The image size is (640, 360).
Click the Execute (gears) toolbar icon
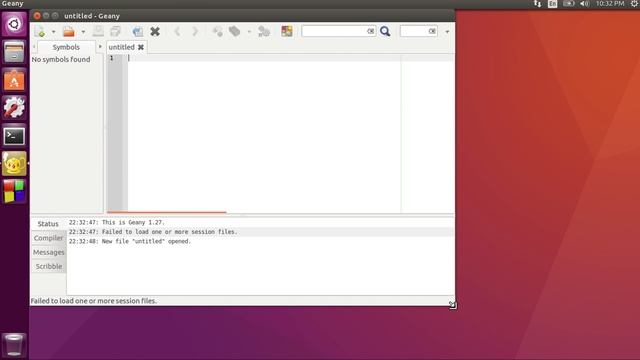pos(264,31)
